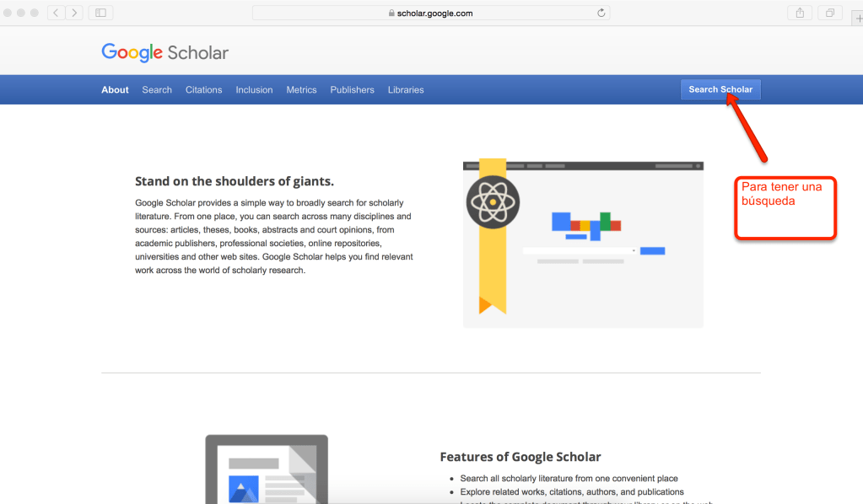The width and height of the screenshot is (863, 504).
Task: Open a new tab with plus icon
Action: tap(858, 19)
